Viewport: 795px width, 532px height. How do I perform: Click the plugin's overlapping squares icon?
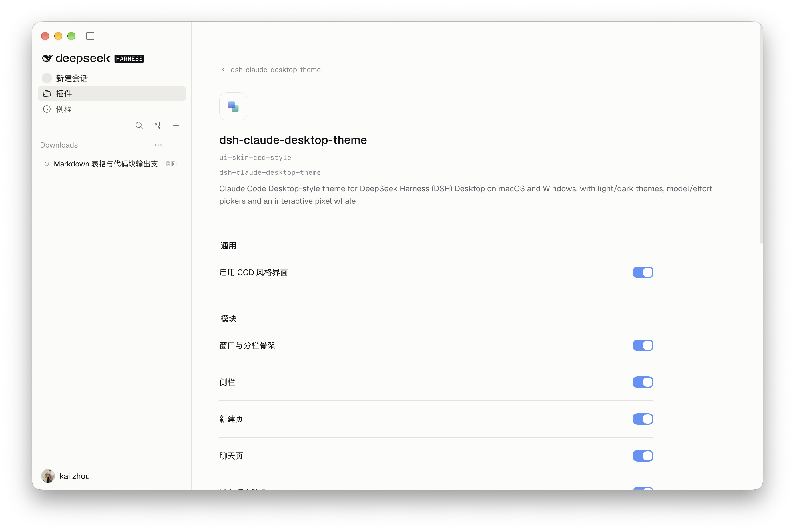(x=233, y=106)
